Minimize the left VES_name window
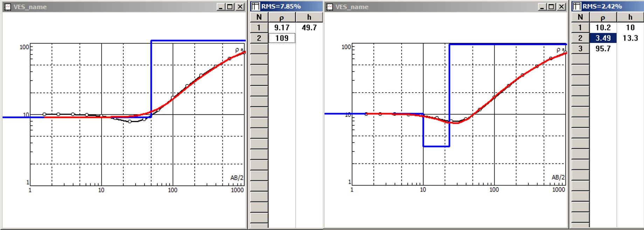This screenshot has height=230, width=644. (221, 7)
